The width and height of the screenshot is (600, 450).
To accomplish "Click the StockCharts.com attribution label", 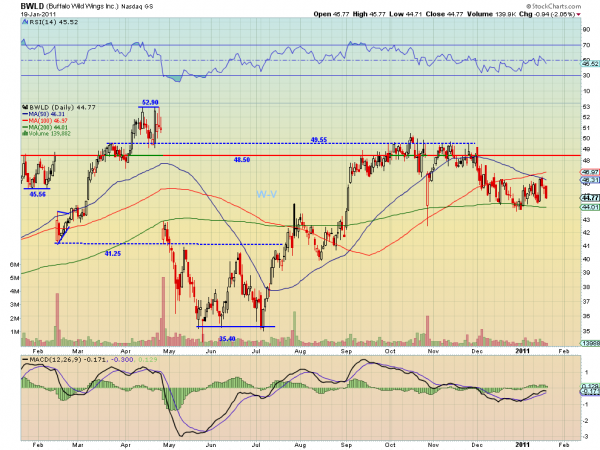I will 553,6.
